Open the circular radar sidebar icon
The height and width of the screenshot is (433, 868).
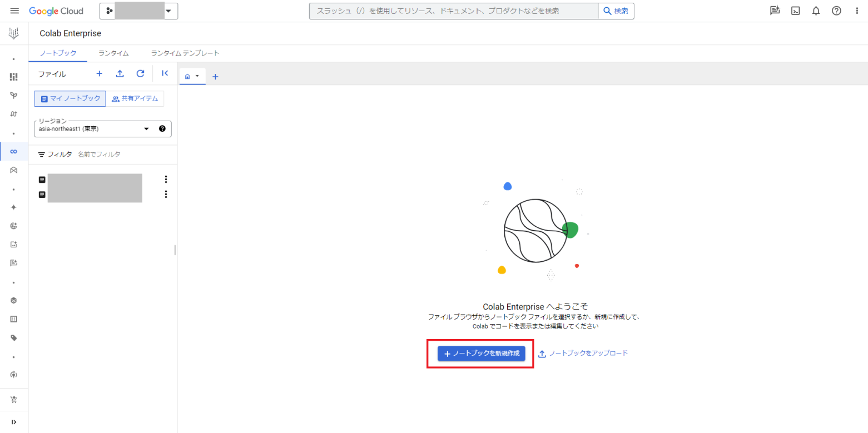coord(14,375)
